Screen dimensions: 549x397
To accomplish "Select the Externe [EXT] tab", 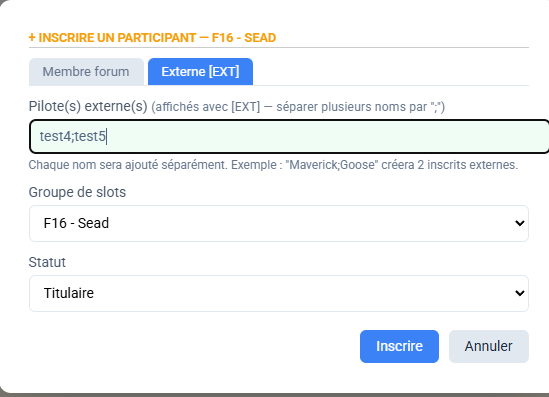I will 200,72.
